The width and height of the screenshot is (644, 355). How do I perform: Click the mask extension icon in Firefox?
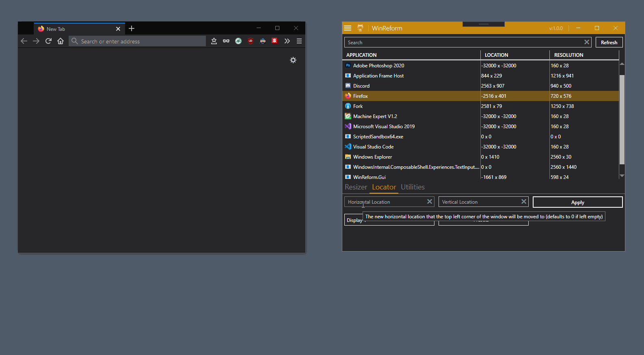[x=226, y=41]
